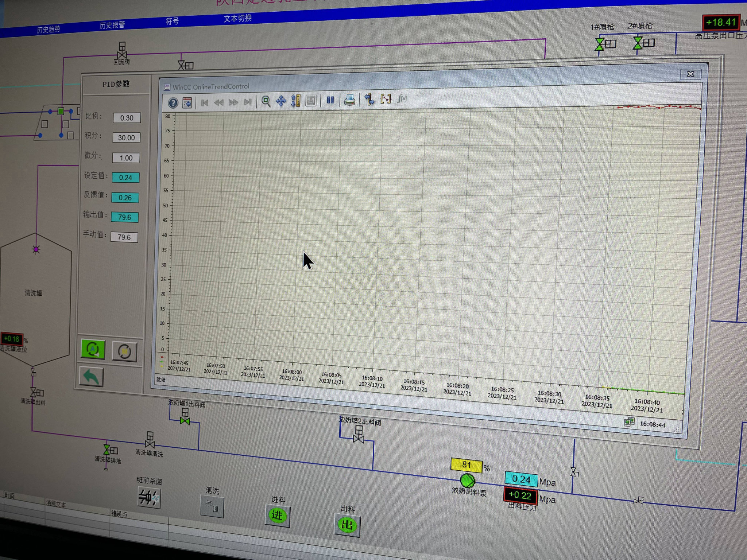Image resolution: width=747 pixels, height=560 pixels.
Task: Click the green back arrow button
Action: (91, 377)
